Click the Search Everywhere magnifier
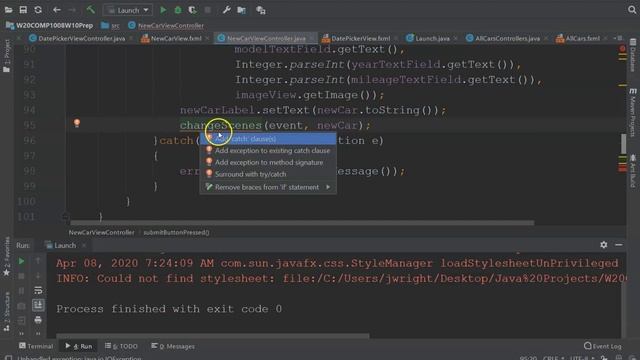The image size is (640, 360). coord(632,10)
